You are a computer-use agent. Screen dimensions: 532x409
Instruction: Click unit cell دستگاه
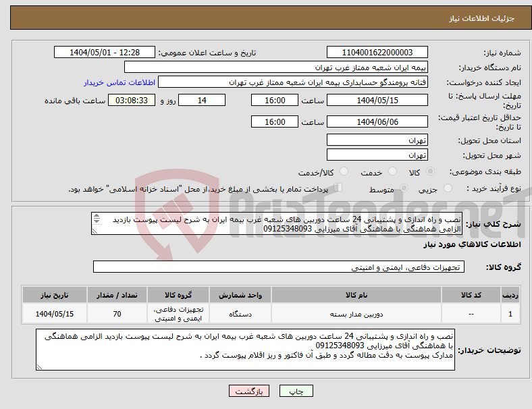point(240,314)
